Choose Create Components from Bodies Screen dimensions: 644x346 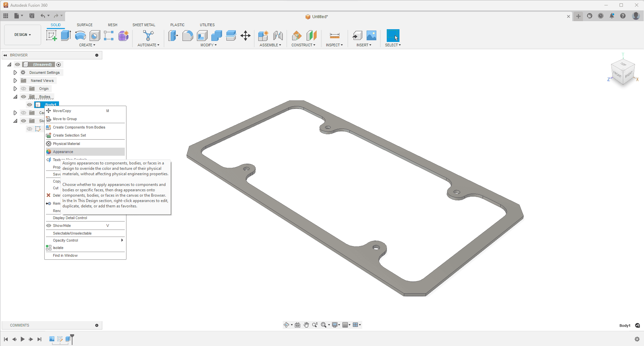click(x=85, y=127)
